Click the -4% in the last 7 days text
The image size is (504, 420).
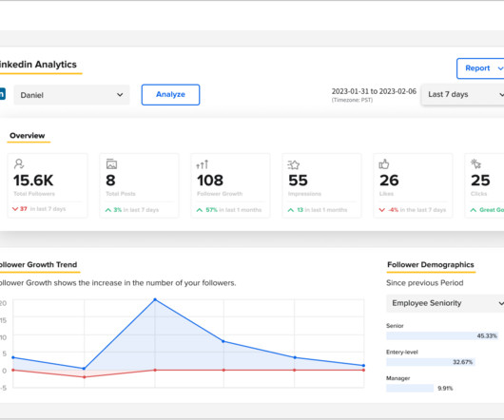point(417,210)
